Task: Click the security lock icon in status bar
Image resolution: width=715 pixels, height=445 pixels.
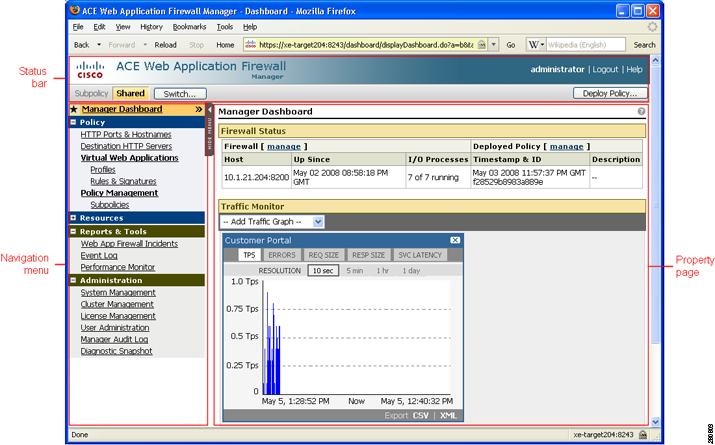Action: (x=643, y=435)
